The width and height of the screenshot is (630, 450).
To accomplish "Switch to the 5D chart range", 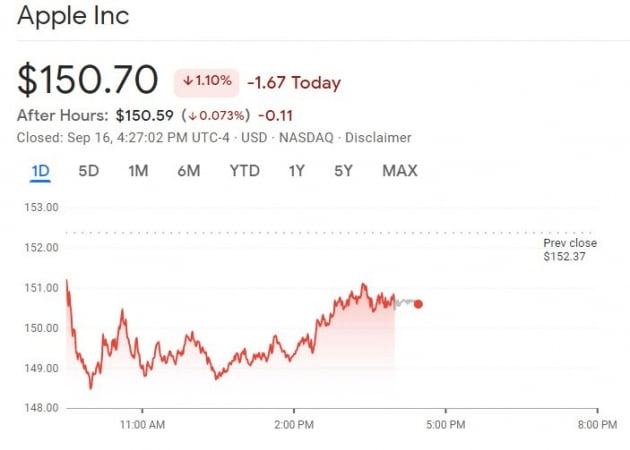I will [x=89, y=171].
